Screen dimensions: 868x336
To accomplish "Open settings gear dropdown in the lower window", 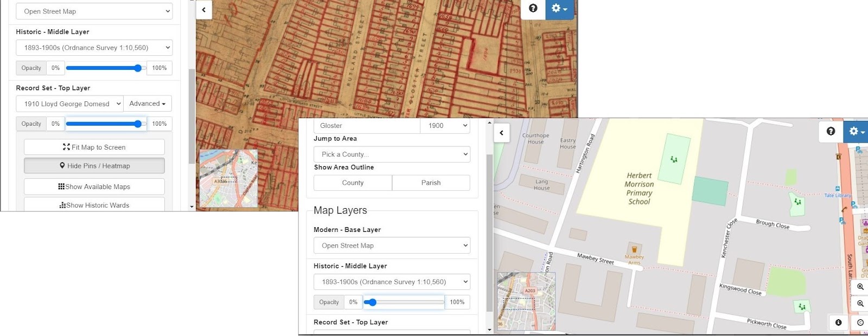I will (x=856, y=131).
